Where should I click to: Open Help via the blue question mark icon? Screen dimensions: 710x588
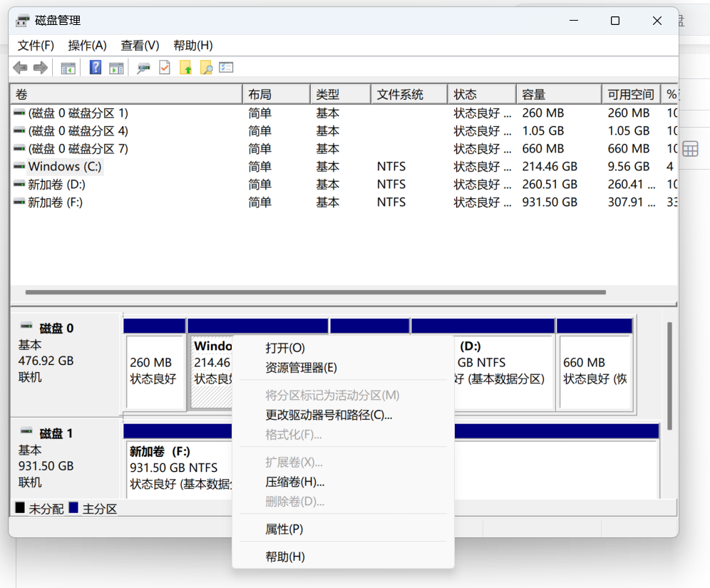pyautogui.click(x=95, y=68)
